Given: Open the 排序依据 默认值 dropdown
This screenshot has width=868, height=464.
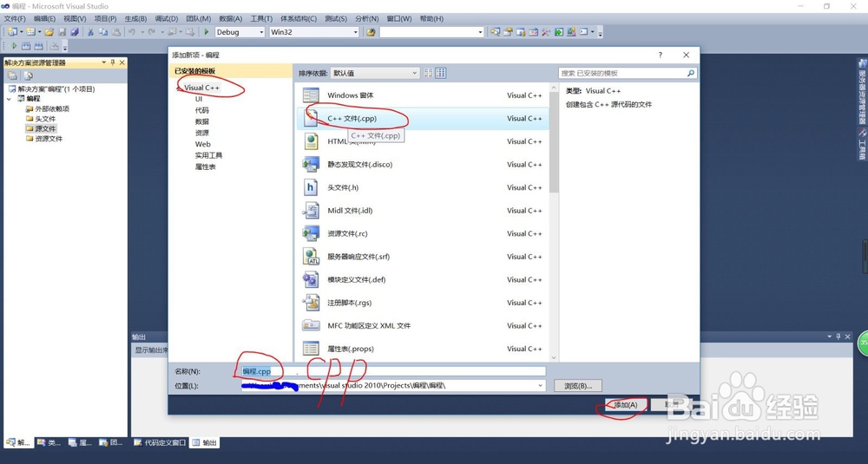Looking at the screenshot, I should [375, 73].
